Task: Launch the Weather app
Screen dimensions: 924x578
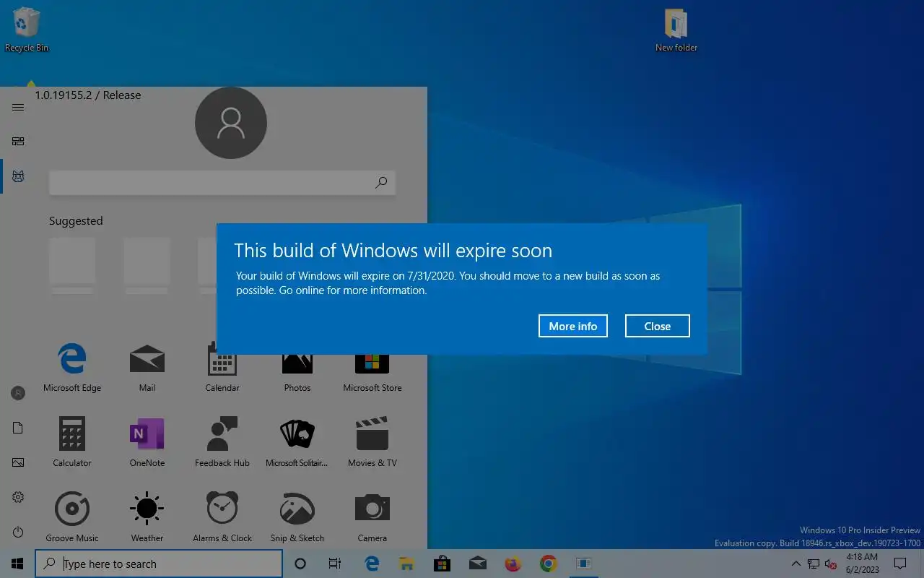Action: point(147,517)
